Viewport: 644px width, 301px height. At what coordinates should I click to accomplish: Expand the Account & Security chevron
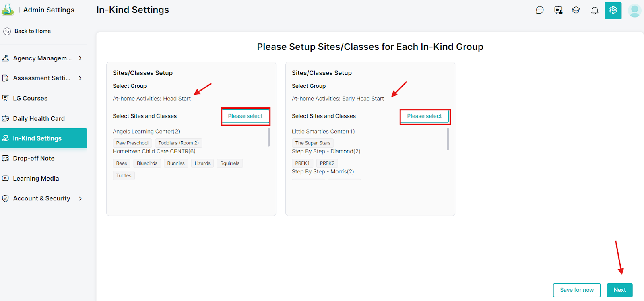[80, 198]
